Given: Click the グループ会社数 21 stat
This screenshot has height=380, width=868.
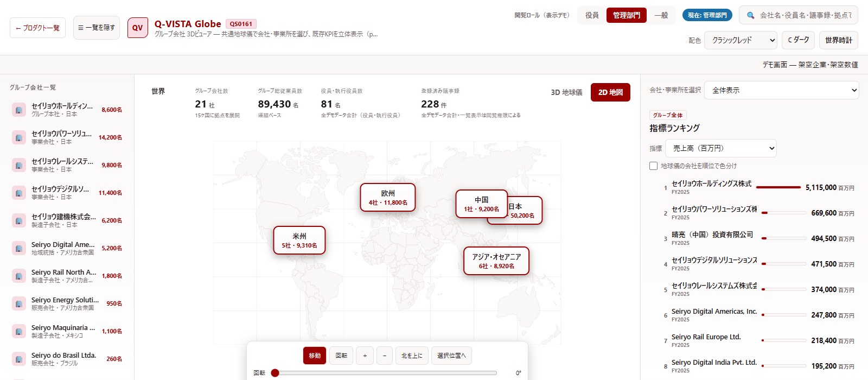Looking at the screenshot, I should pos(217,103).
